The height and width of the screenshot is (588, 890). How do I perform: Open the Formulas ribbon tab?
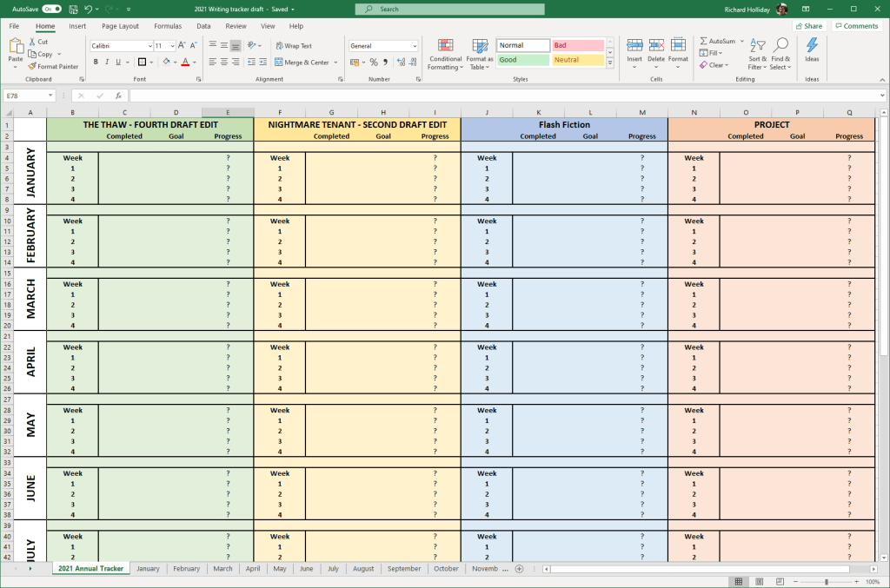(168, 26)
